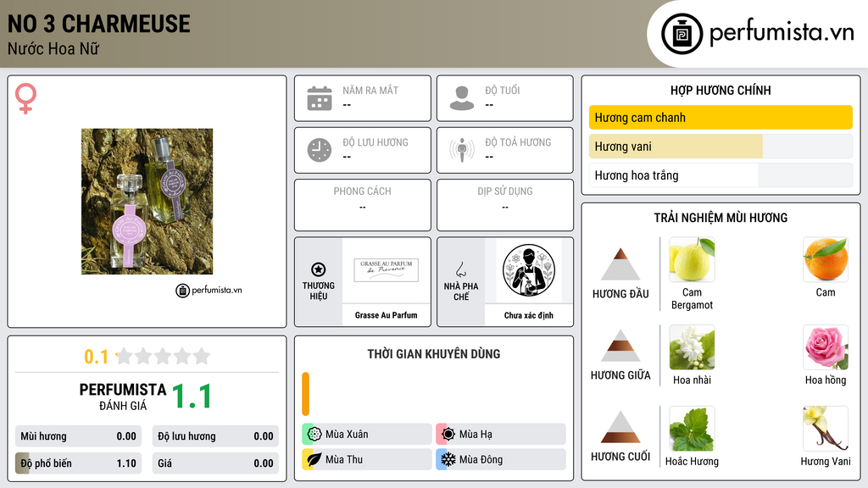Click the Trải Nghiệm Mùi Hương heading
Viewport: 868px width, 488px height.
coord(721,218)
